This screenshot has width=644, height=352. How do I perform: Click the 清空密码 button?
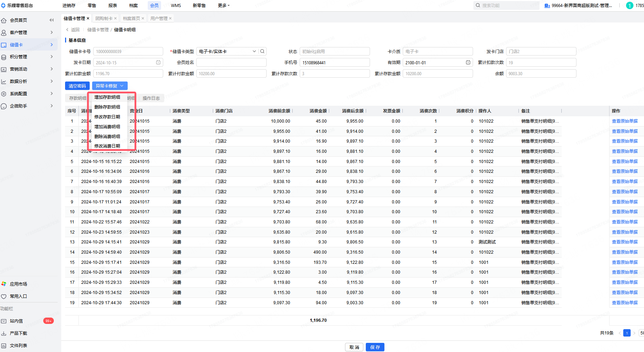click(x=77, y=86)
